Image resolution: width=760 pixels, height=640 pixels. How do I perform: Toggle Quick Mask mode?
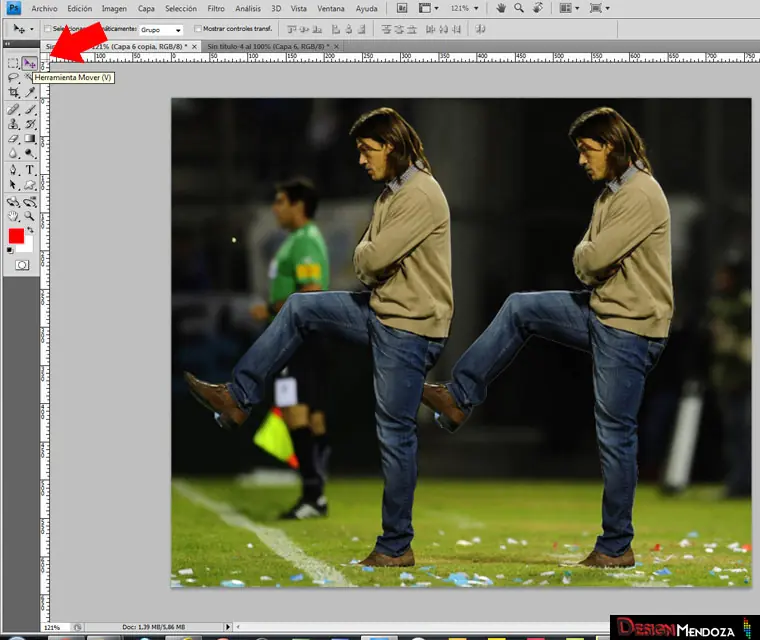click(22, 265)
